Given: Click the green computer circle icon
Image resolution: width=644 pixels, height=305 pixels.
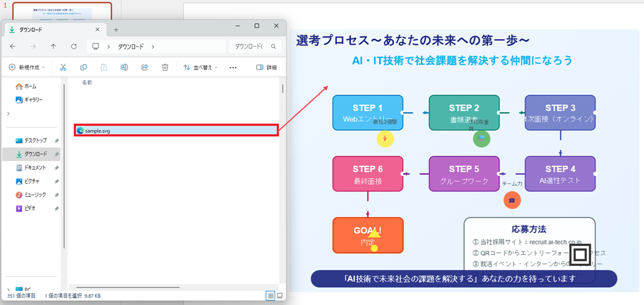Looking at the screenshot, I should (x=481, y=139).
